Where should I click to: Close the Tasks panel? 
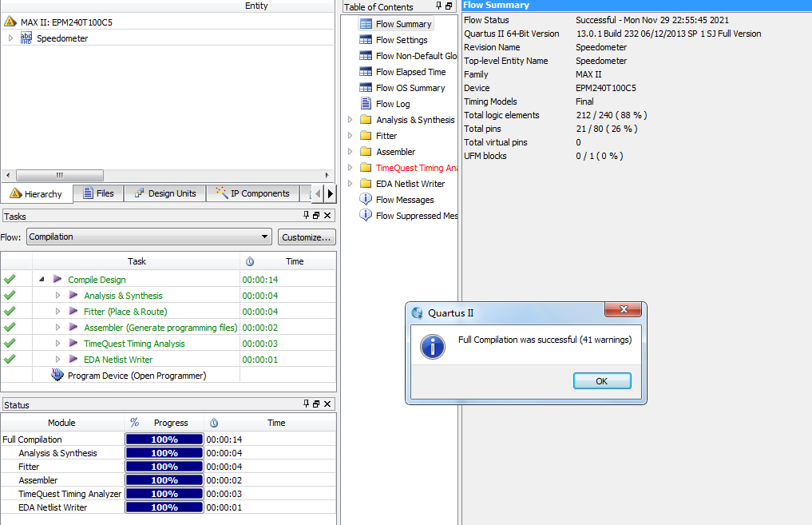(327, 215)
